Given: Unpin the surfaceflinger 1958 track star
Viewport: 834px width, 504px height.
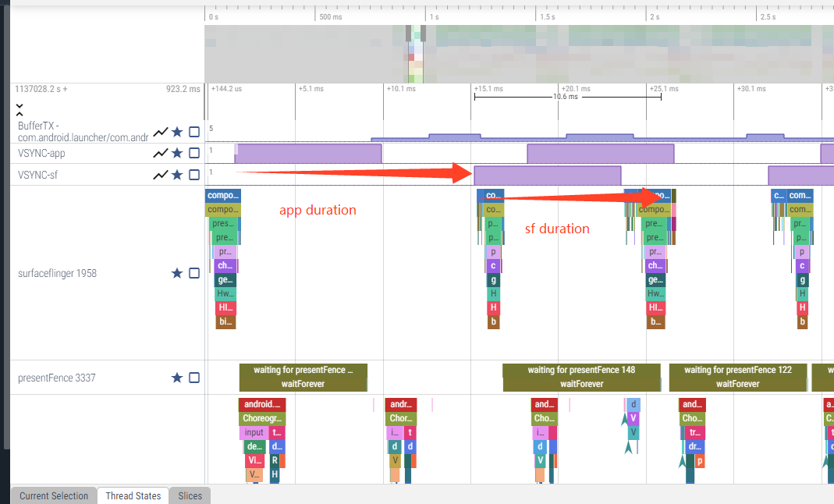Looking at the screenshot, I should coord(177,274).
